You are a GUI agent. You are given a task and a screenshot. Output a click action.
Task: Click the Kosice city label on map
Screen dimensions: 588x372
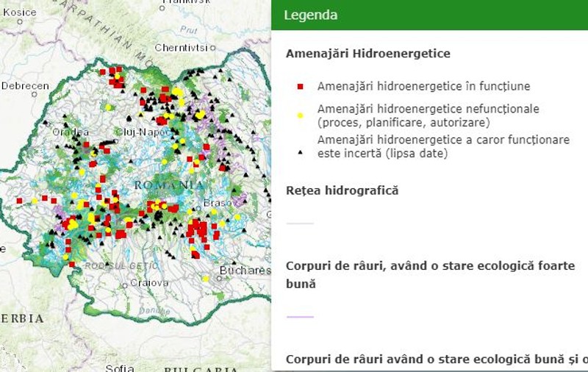click(x=20, y=12)
